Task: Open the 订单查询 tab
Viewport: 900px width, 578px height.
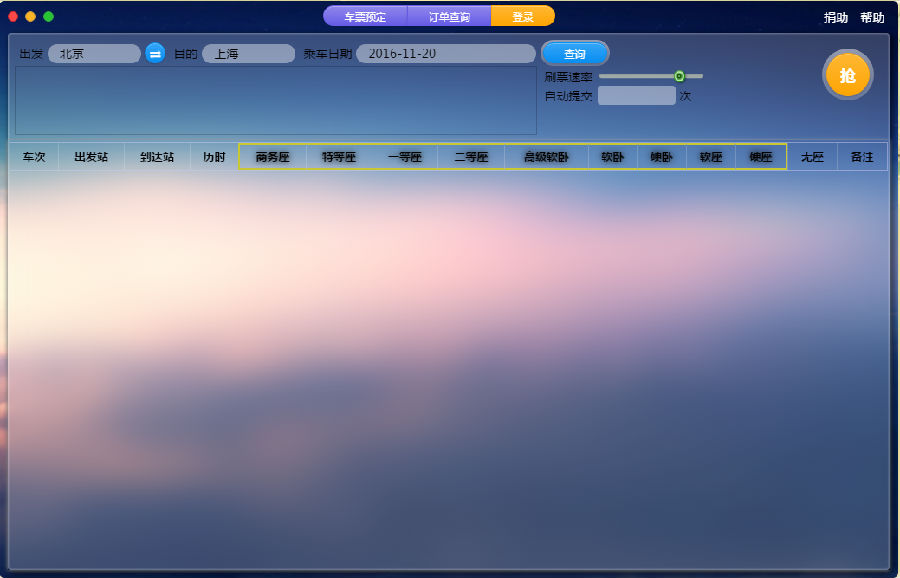Action: (449, 16)
